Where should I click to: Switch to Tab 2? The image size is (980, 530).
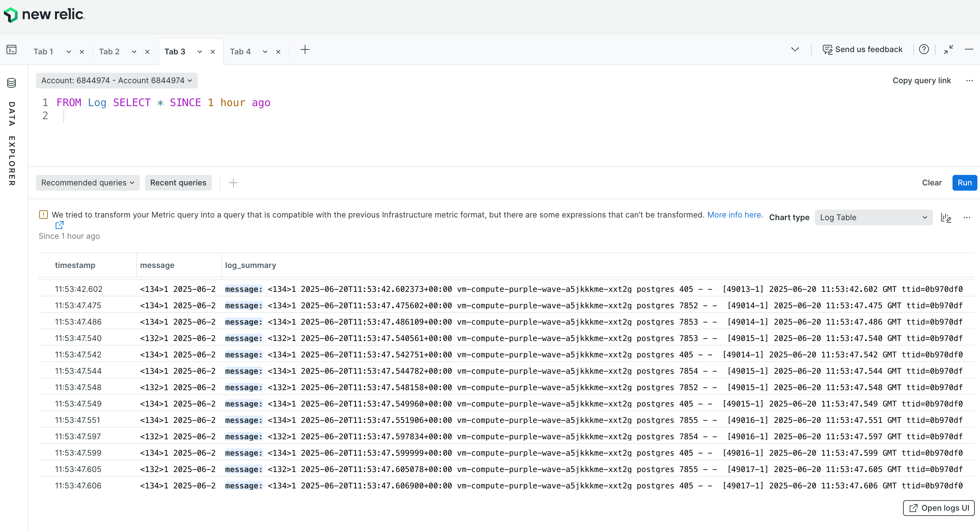pyautogui.click(x=109, y=51)
